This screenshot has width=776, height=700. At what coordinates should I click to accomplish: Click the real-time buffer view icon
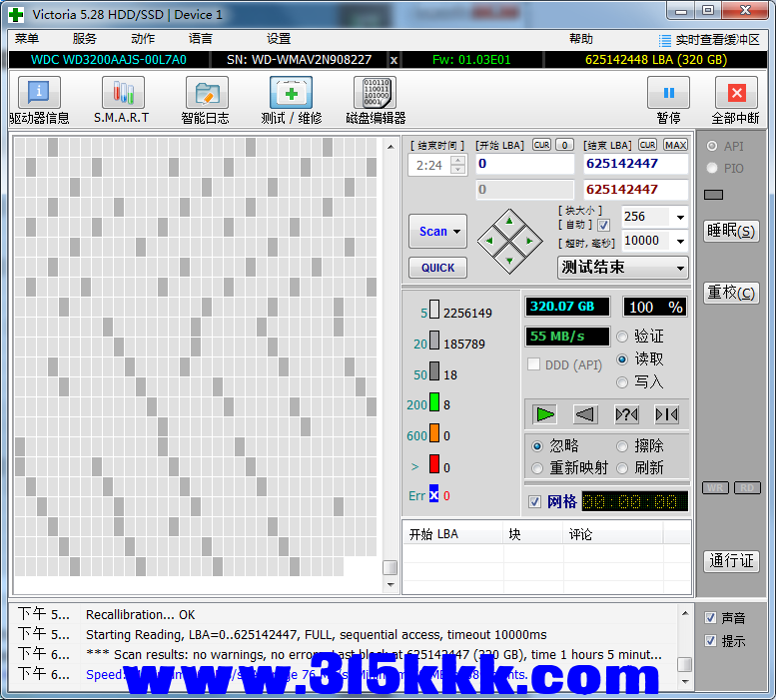[x=665, y=40]
